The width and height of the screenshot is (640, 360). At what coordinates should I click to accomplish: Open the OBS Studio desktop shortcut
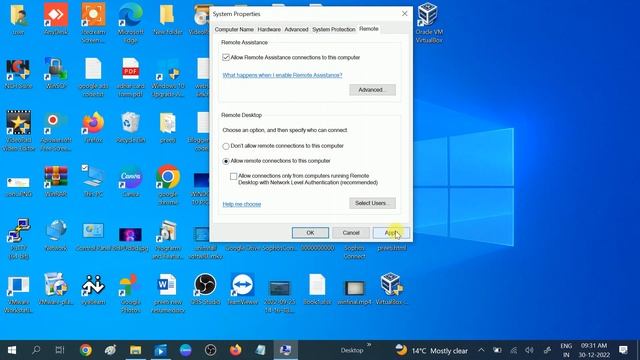tap(205, 289)
